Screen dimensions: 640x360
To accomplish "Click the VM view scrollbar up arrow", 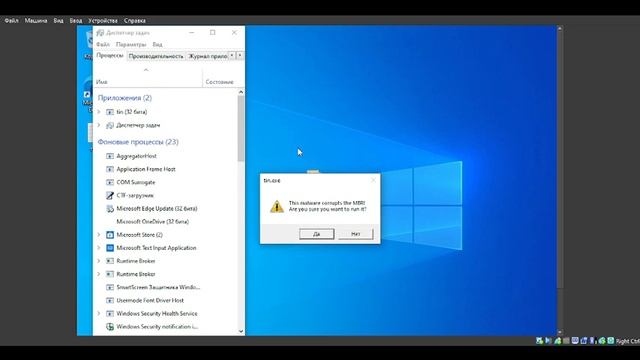I will point(560,29).
